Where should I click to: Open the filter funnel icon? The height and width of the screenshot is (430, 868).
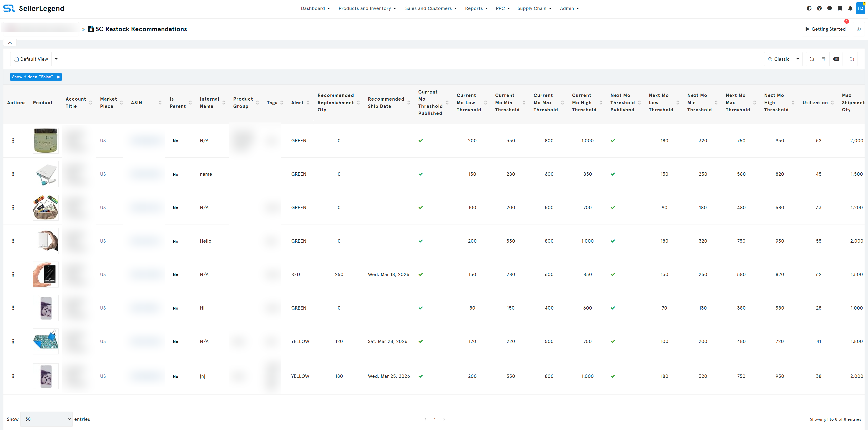[x=824, y=59]
